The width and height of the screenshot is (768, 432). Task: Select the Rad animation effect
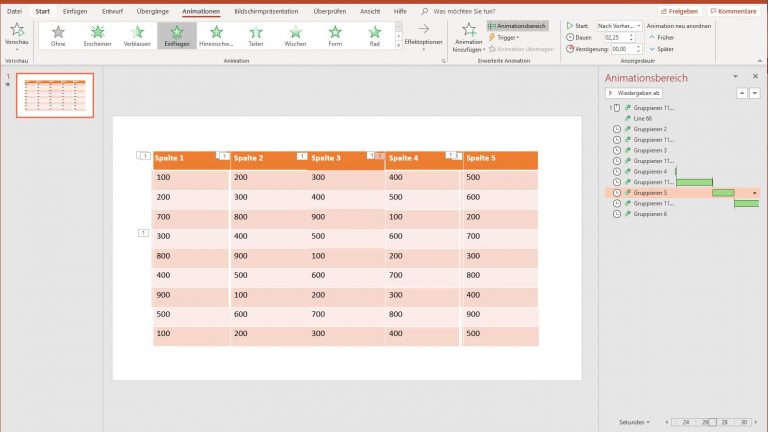coord(375,35)
